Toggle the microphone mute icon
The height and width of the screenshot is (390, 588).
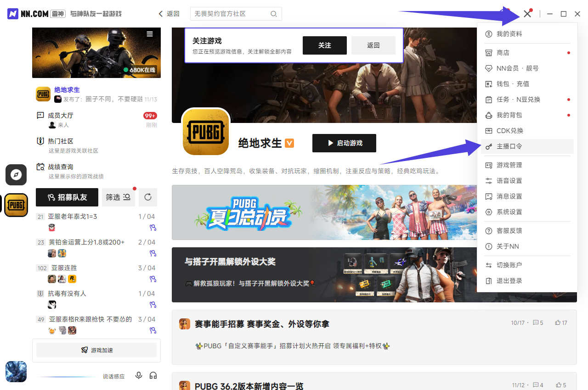[x=139, y=376]
